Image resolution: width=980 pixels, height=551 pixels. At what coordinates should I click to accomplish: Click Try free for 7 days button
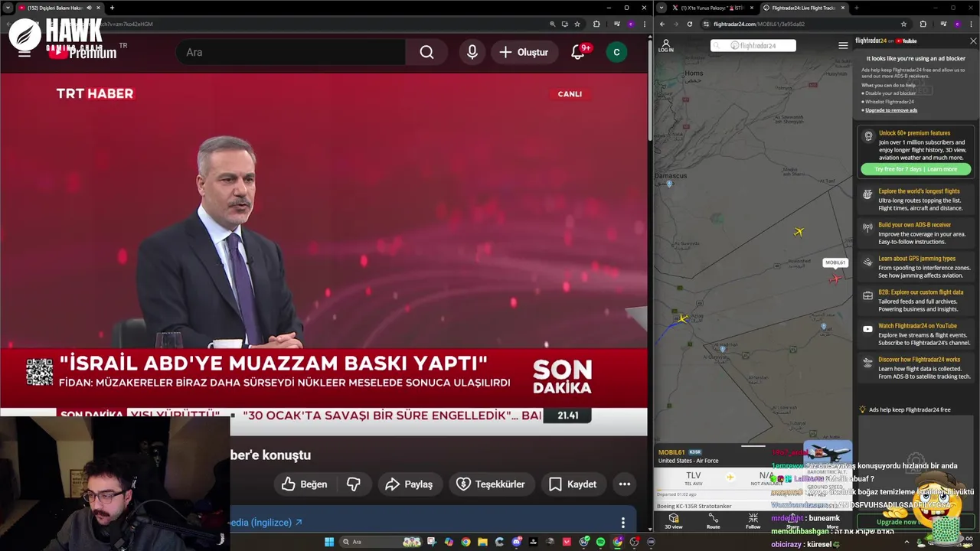[x=916, y=169]
